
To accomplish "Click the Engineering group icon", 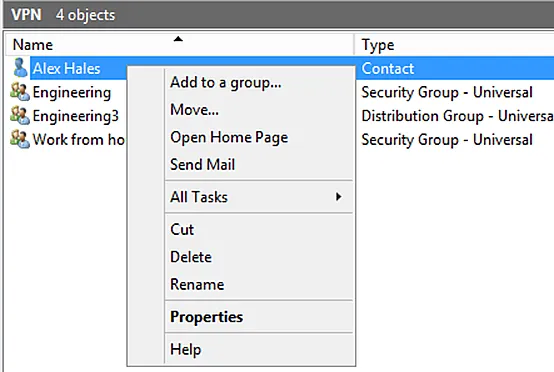I will pos(20,92).
